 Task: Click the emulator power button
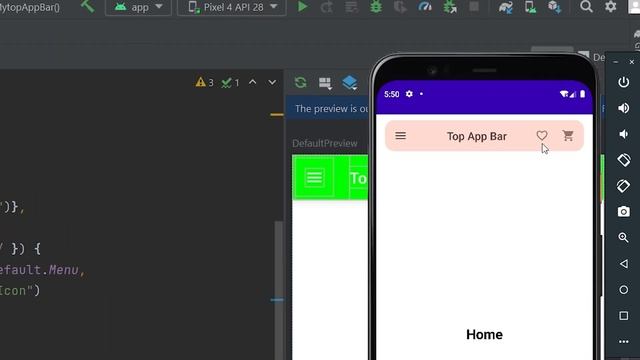(x=623, y=82)
